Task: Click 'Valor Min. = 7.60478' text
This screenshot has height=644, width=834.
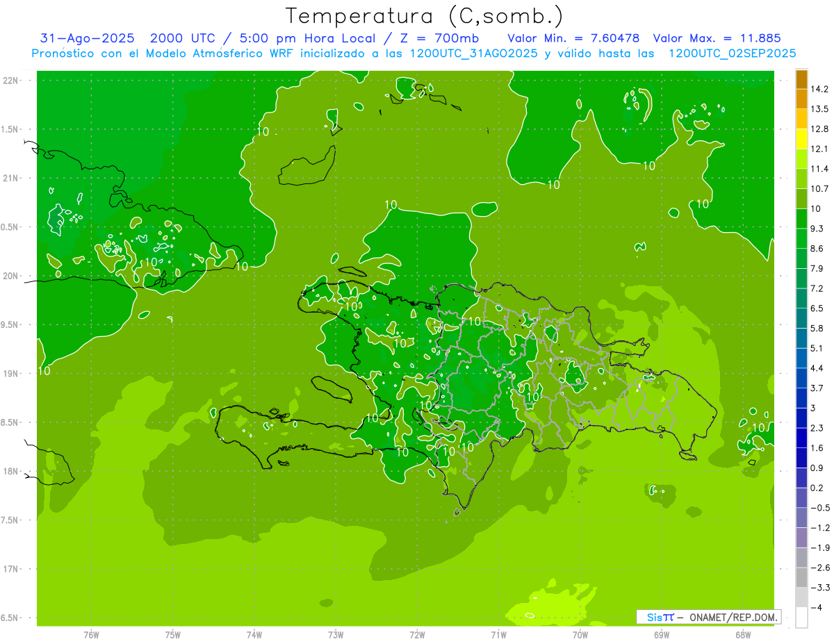Action: (x=574, y=39)
